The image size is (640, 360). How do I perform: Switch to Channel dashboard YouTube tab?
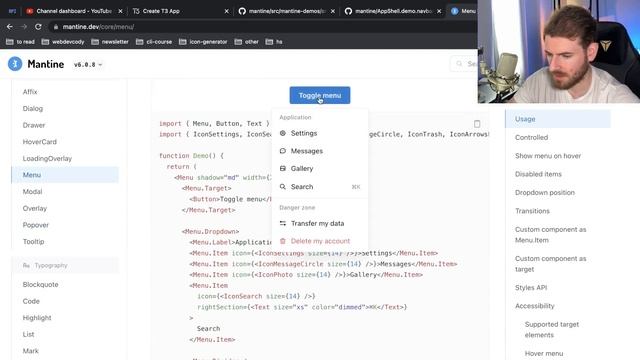point(74,11)
